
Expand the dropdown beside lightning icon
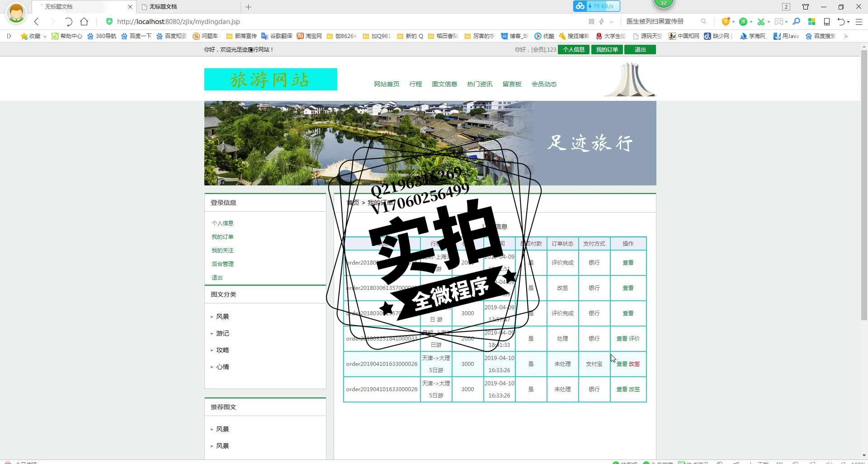(x=612, y=22)
